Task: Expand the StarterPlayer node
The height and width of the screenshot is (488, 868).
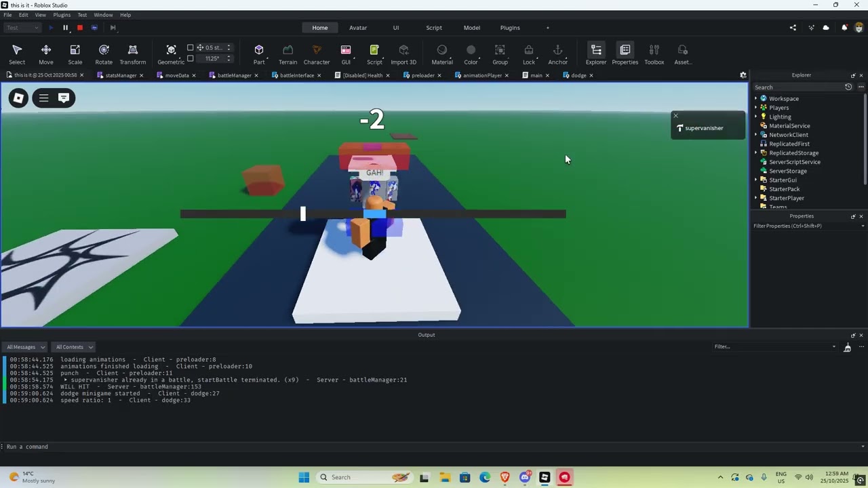Action: 756,198
